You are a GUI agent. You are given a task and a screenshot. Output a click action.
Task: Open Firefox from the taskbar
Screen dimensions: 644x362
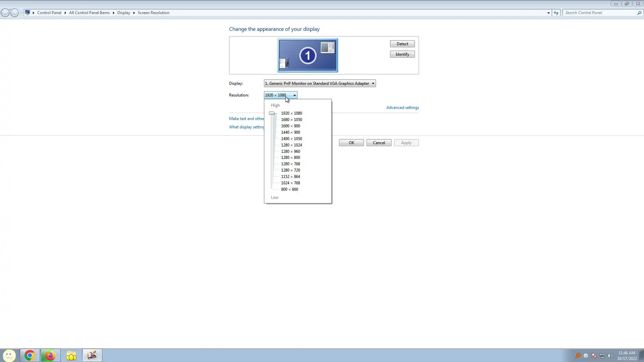(x=50, y=355)
